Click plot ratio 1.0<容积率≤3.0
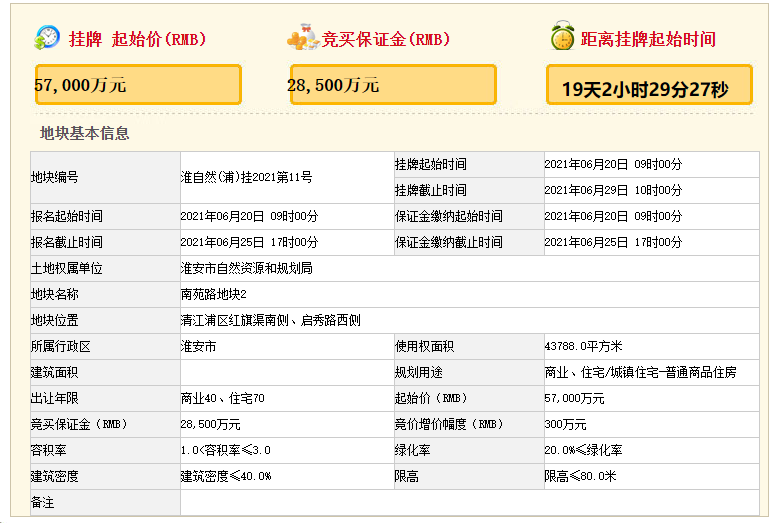This screenshot has width=778, height=523. pyautogui.click(x=226, y=450)
